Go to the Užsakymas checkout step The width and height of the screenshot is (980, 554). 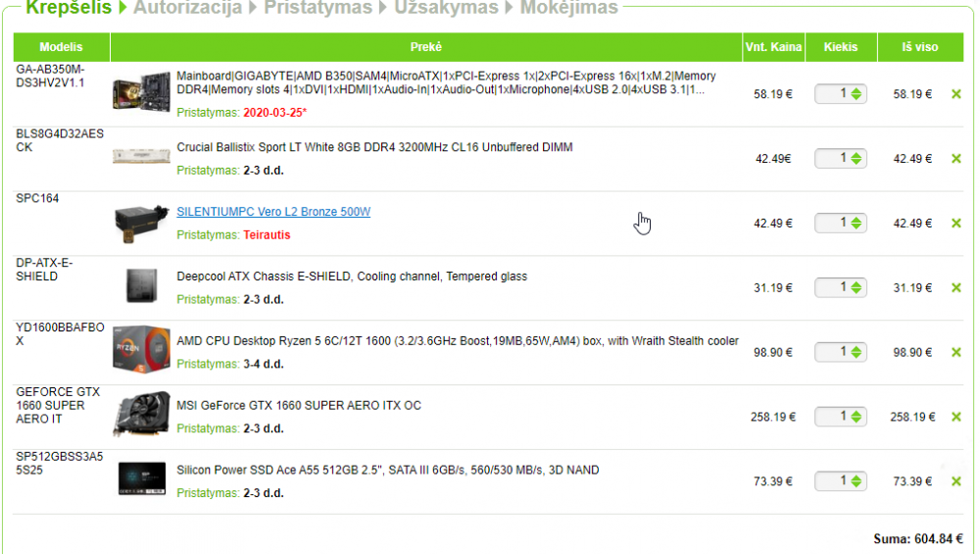pos(446,8)
